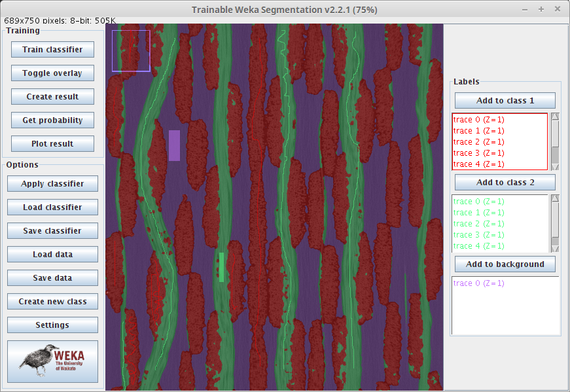Click Create result button
Image resolution: width=570 pixels, height=392 pixels.
(52, 97)
